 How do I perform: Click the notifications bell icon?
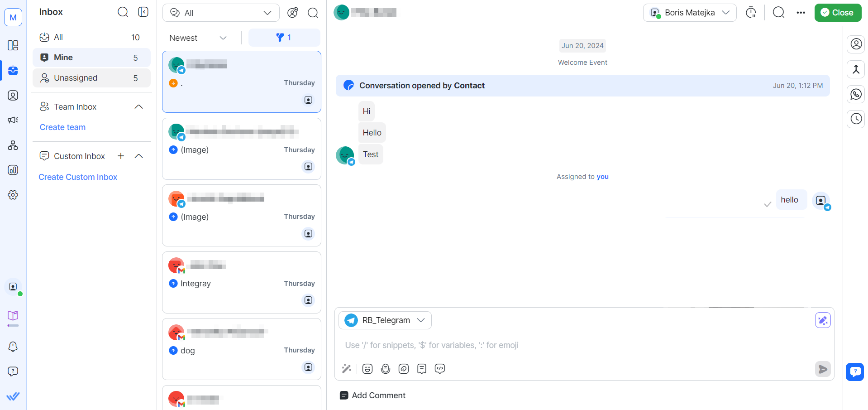pos(13,347)
